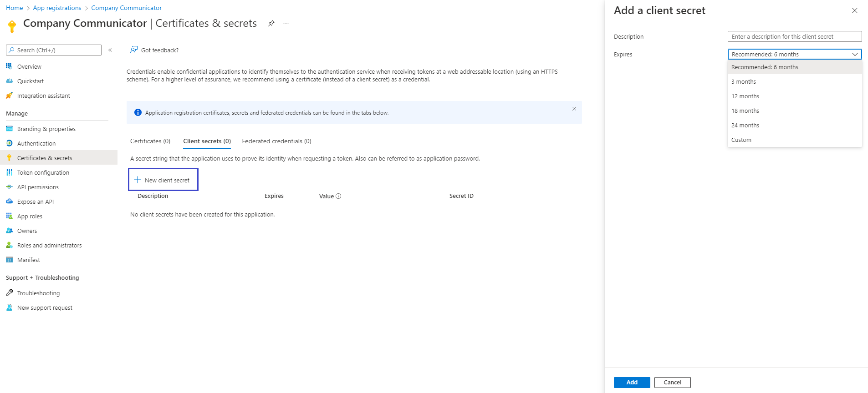This screenshot has height=393, width=868.
Task: Open the more options ellipsis in header
Action: [x=286, y=23]
